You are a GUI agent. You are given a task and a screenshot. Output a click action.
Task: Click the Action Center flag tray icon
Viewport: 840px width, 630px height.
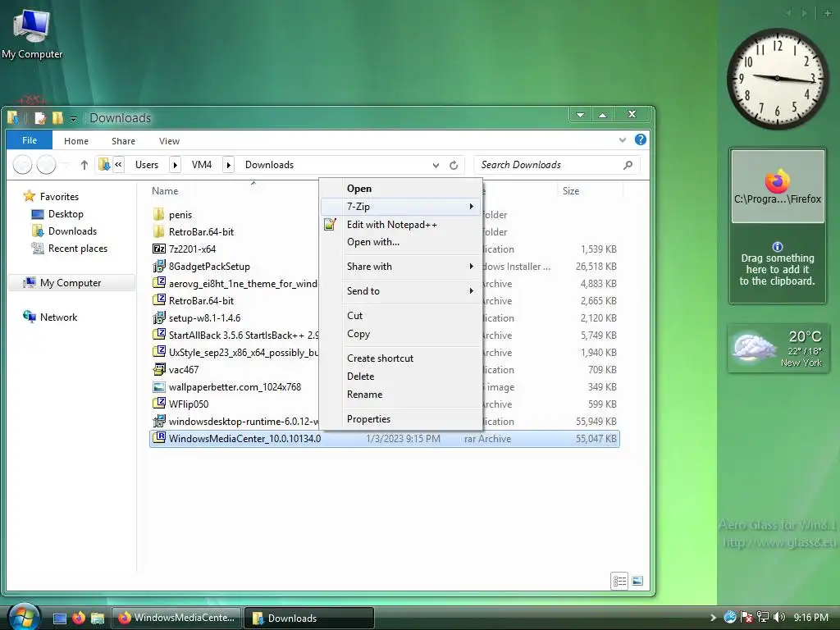746,617
